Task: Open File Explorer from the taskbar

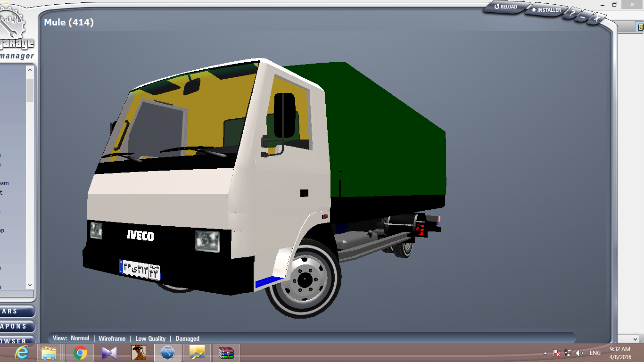Action: (x=49, y=353)
